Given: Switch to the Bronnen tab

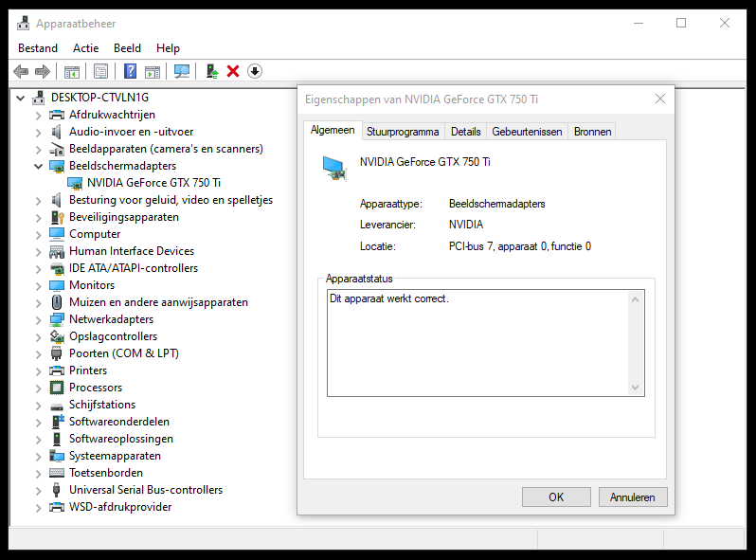Looking at the screenshot, I should (592, 132).
